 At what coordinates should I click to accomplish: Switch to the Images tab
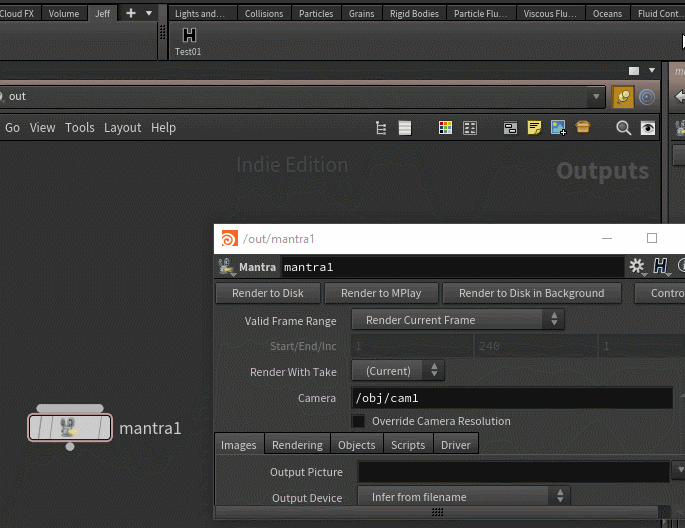pyautogui.click(x=239, y=445)
